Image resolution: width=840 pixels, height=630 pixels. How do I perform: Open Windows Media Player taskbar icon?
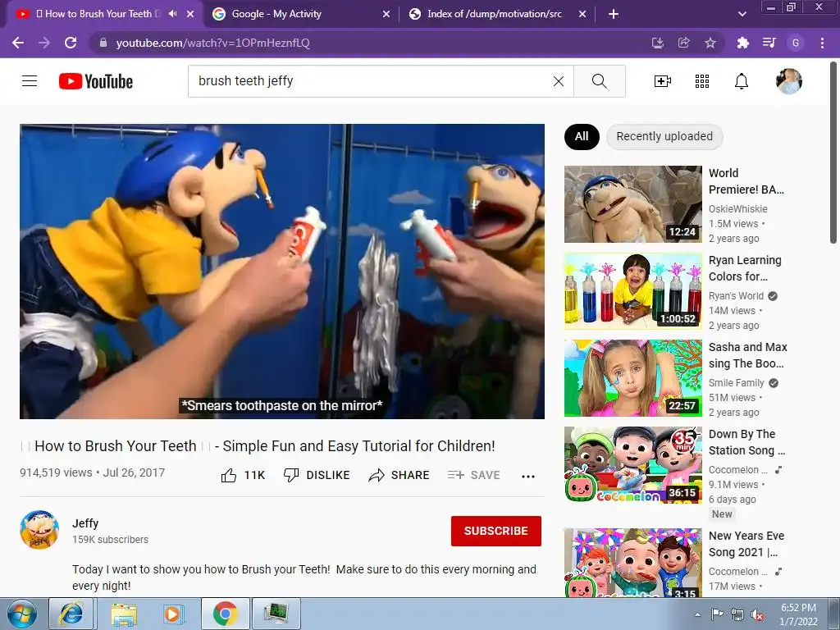click(x=174, y=614)
